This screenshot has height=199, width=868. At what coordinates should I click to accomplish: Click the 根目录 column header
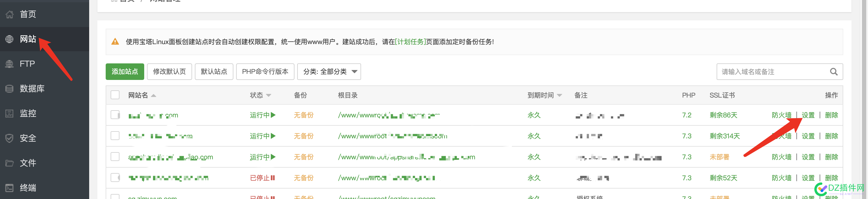pyautogui.click(x=348, y=95)
